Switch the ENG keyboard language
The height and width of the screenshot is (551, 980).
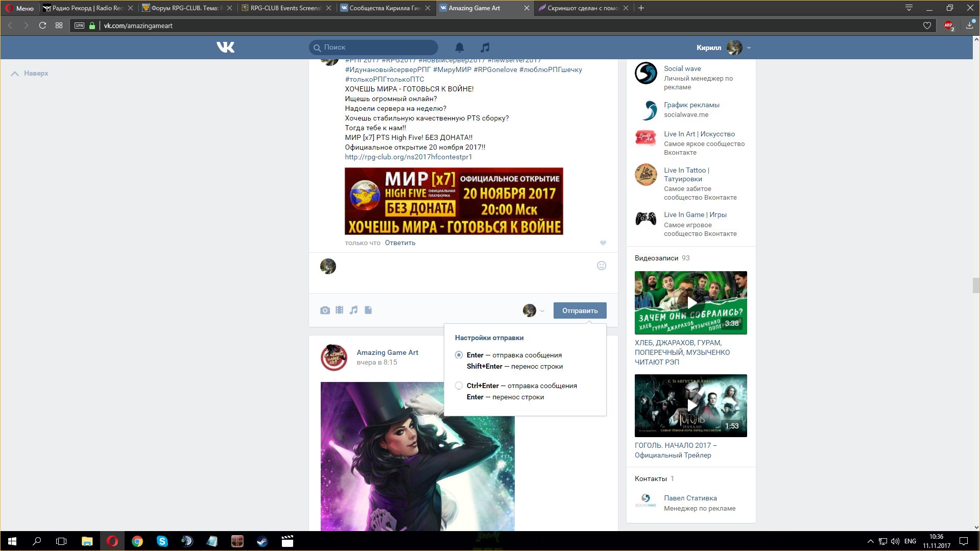pos(910,541)
